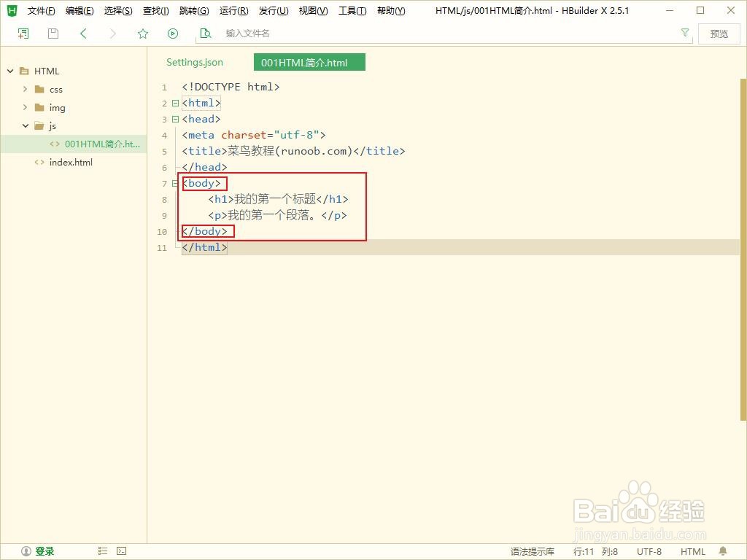Click the h1 我的第一个标题 code line

pos(278,199)
